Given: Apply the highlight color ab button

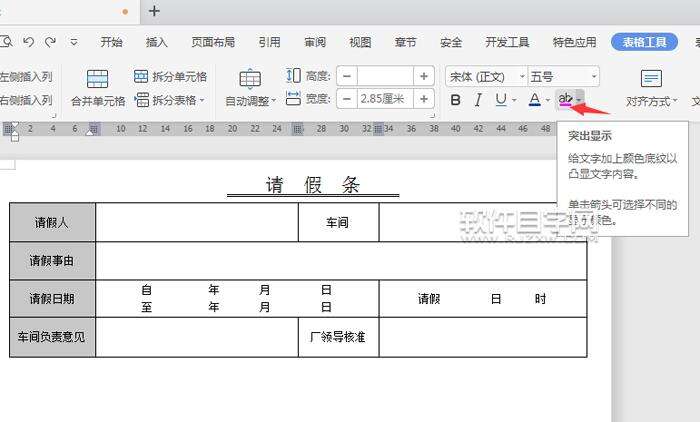Looking at the screenshot, I should [x=565, y=100].
